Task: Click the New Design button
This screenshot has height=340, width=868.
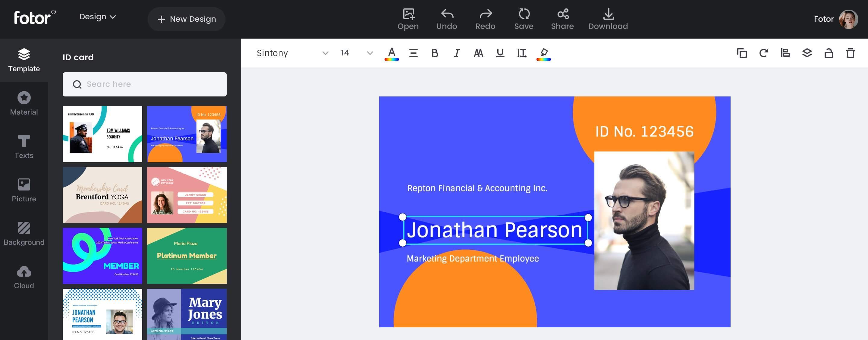Action: click(186, 19)
